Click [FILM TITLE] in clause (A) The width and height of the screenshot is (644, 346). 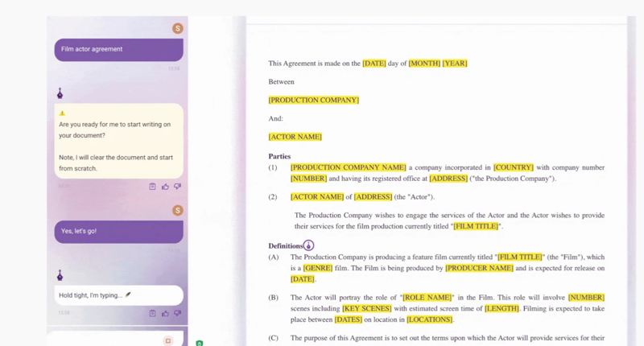(x=519, y=257)
